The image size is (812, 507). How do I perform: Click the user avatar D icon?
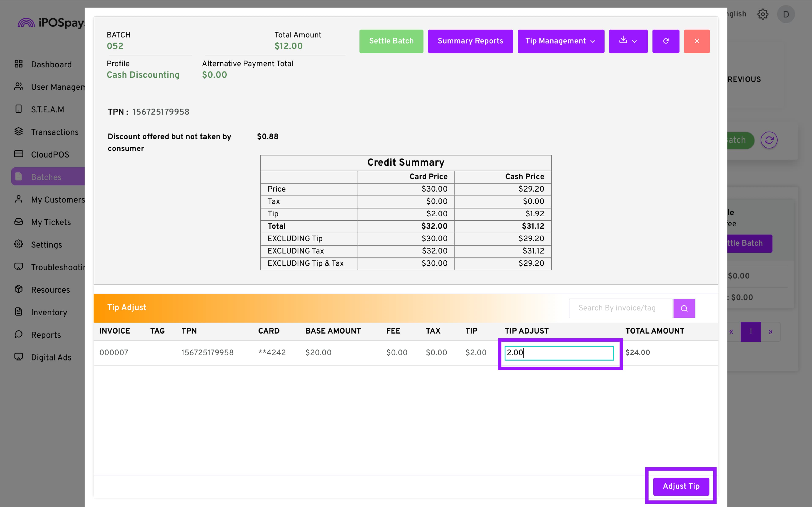tap(786, 14)
